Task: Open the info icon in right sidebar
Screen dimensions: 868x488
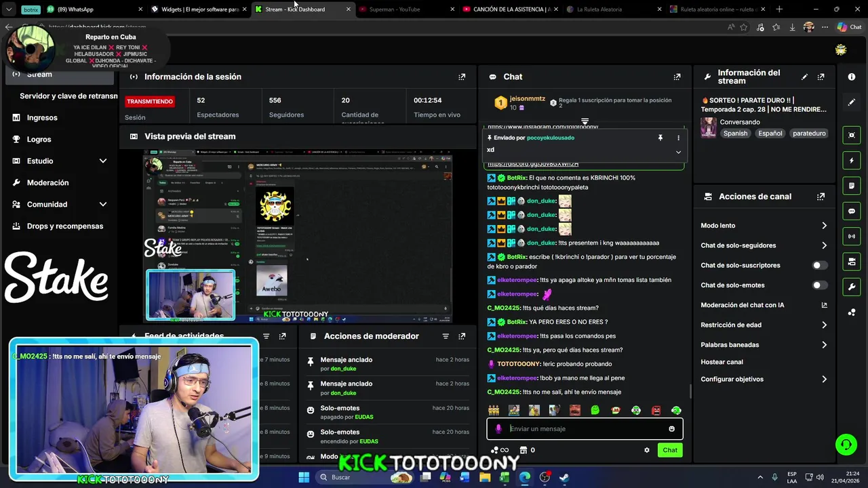Action: pyautogui.click(x=852, y=77)
